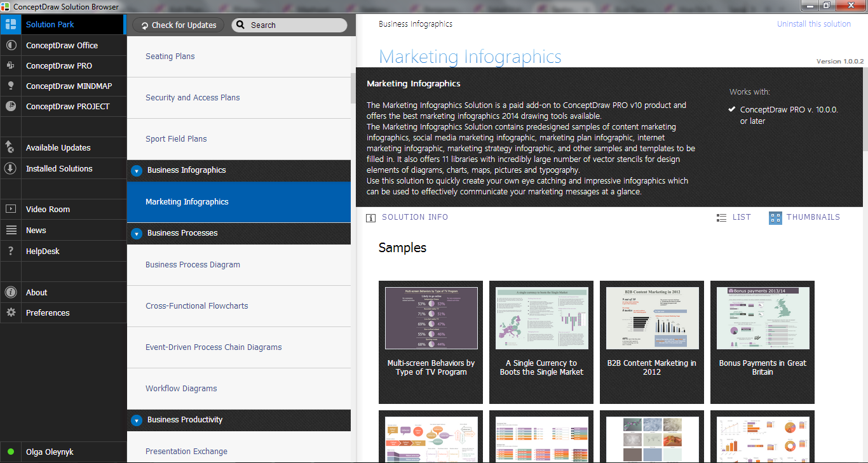
Task: Click the Solution Info icon
Action: click(370, 218)
